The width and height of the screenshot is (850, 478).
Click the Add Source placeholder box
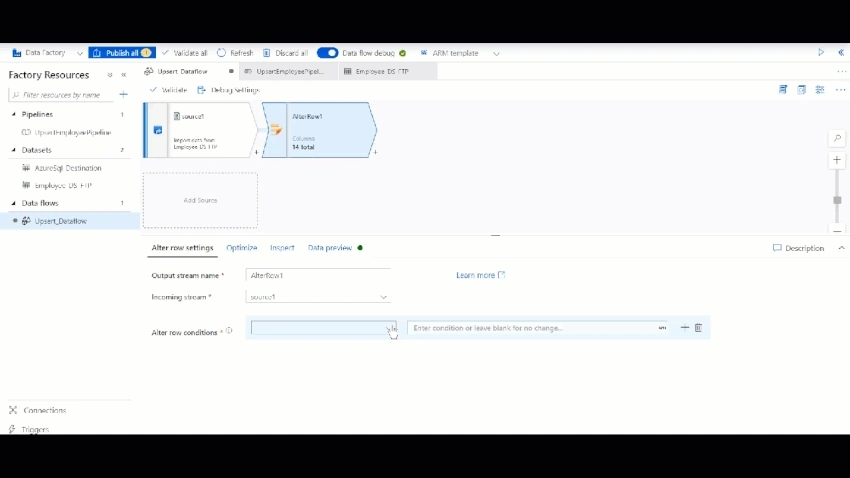[x=200, y=201]
